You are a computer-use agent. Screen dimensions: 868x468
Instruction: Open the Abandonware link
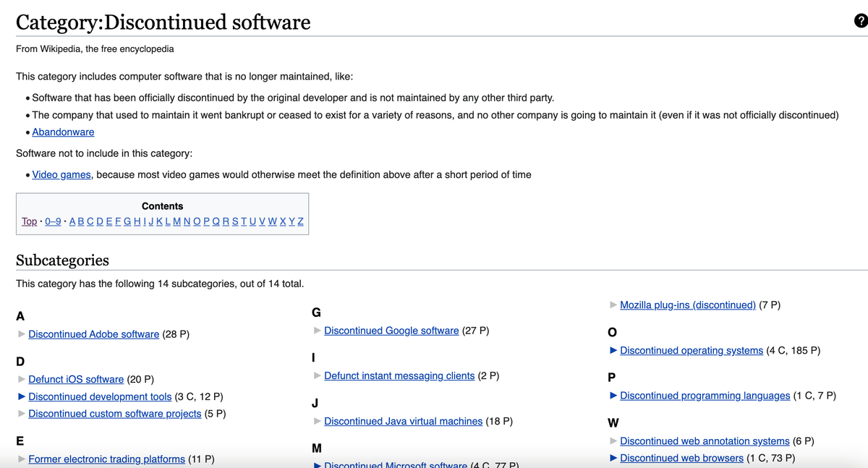click(x=63, y=132)
